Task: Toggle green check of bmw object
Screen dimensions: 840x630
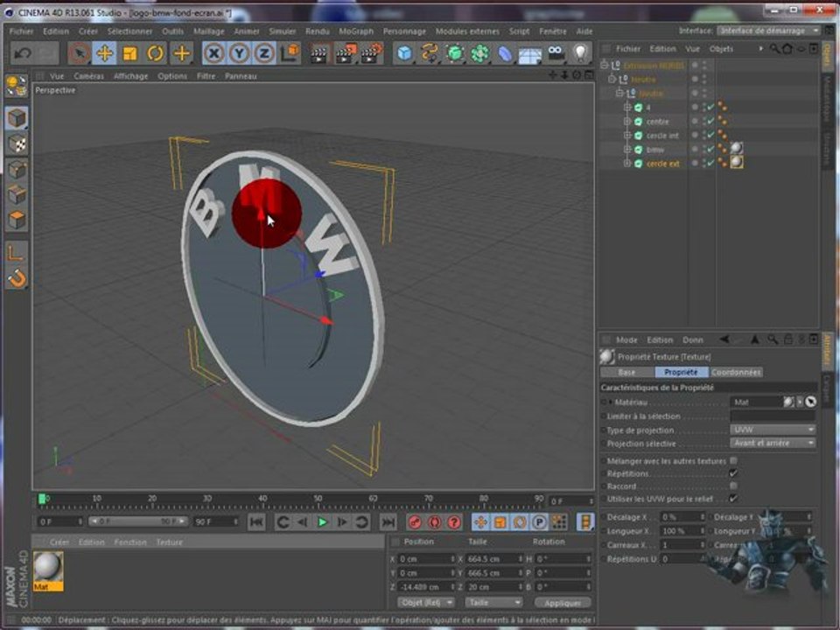Action: point(710,150)
